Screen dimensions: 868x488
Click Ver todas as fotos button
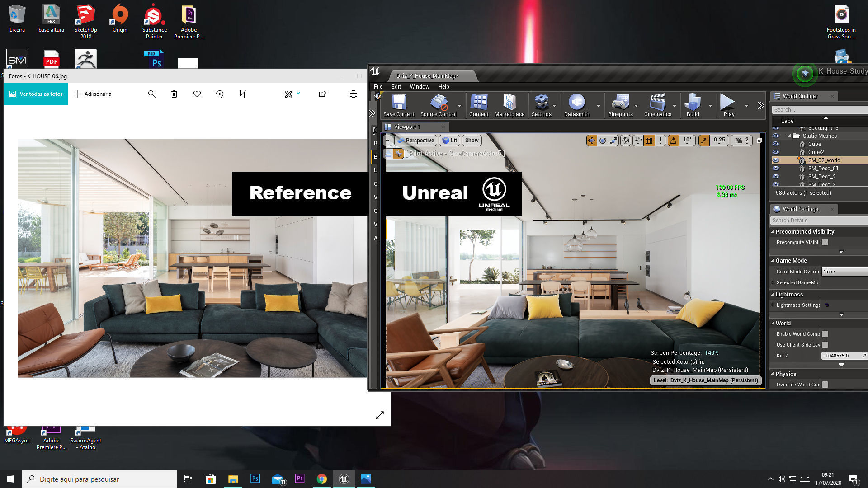36,94
